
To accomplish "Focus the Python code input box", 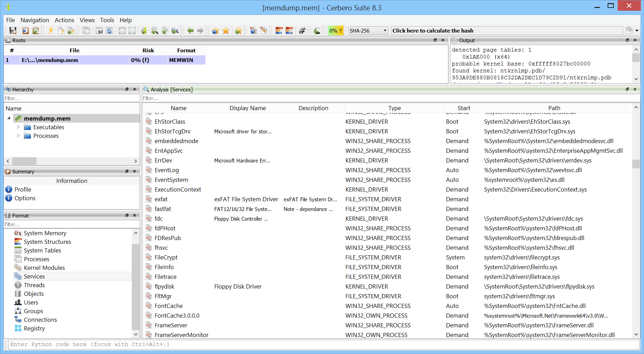I will coord(324,344).
